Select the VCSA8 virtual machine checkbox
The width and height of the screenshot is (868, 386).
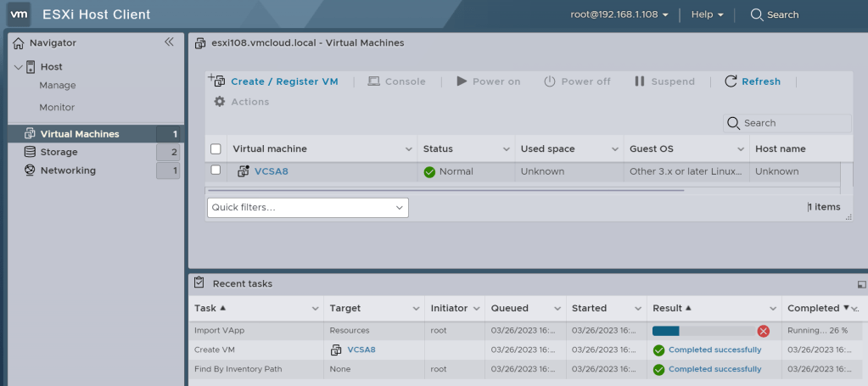coord(216,171)
